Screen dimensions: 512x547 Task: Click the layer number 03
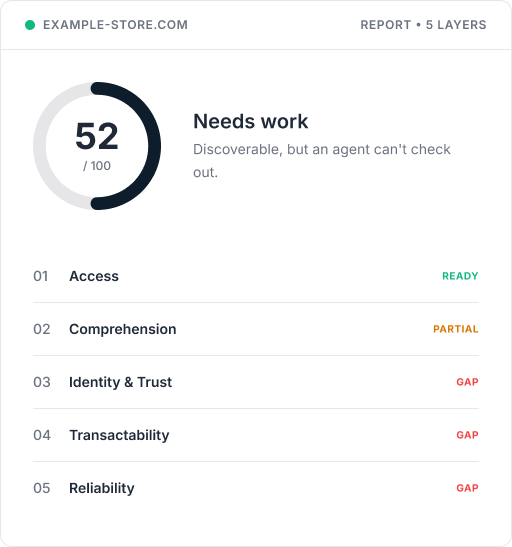coord(42,382)
